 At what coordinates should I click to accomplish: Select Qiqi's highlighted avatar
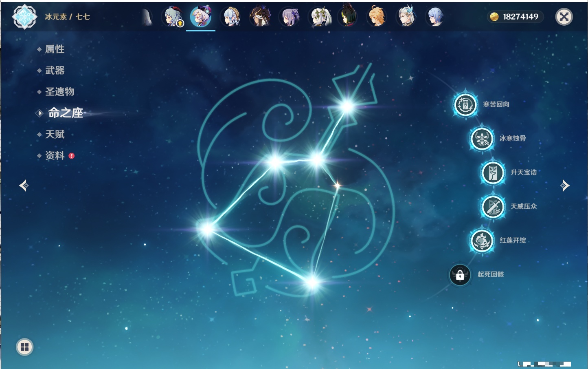pos(201,17)
